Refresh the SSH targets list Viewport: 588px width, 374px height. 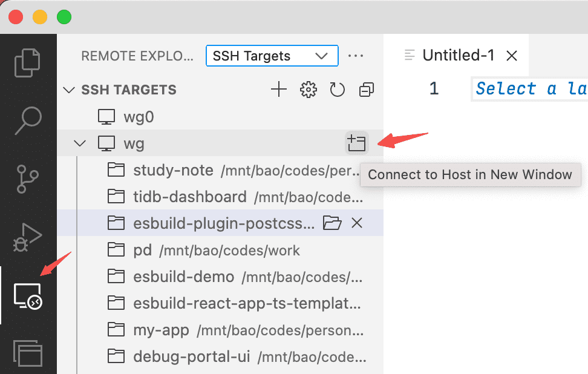(337, 90)
